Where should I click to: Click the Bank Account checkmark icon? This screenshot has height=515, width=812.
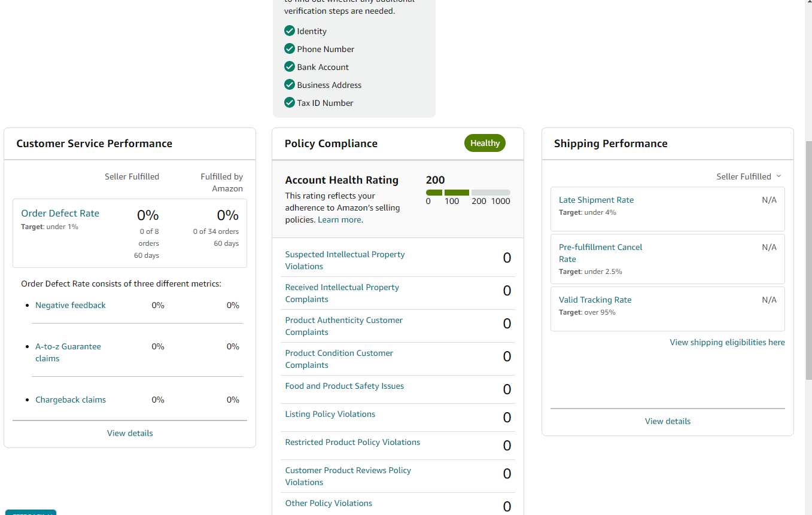pyautogui.click(x=290, y=66)
